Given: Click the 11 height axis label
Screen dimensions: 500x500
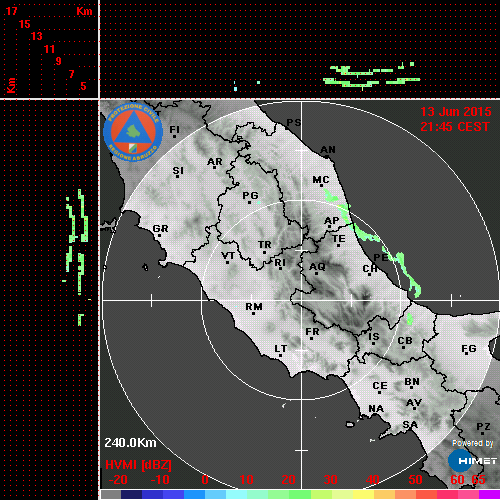Looking at the screenshot, I should tap(49, 49).
